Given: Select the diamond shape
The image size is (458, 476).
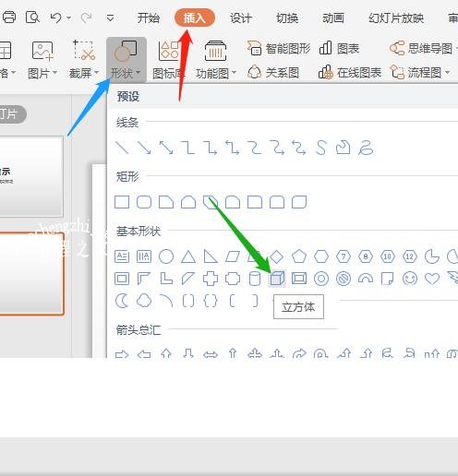Looking at the screenshot, I should click(x=276, y=256).
